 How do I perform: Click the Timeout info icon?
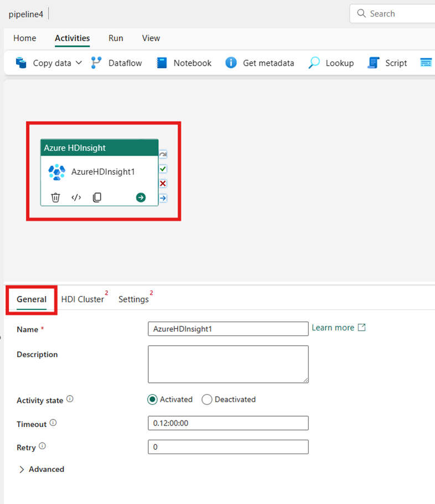(53, 423)
